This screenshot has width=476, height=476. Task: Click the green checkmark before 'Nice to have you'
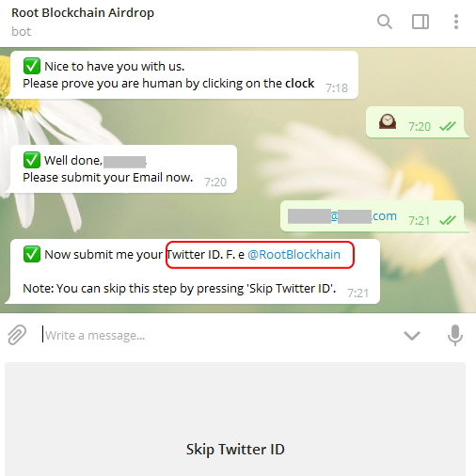(32, 66)
